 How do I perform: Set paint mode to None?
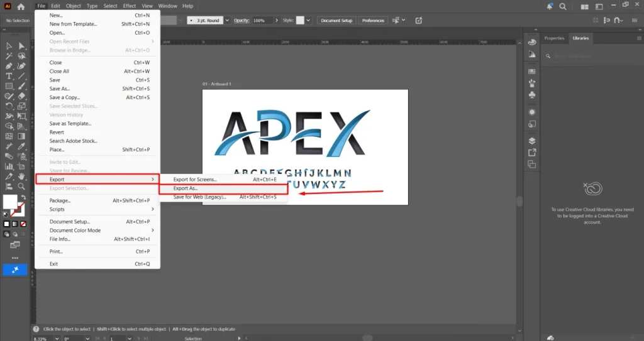(23, 224)
